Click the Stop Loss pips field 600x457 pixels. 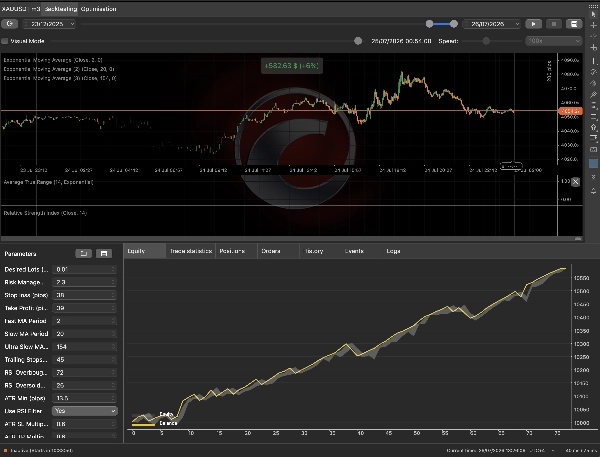[84, 295]
